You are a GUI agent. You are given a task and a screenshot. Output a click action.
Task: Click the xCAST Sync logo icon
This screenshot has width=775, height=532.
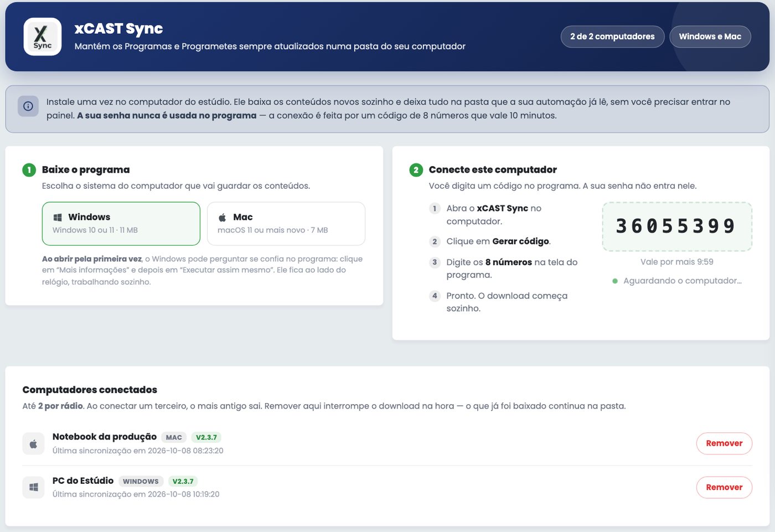point(43,37)
